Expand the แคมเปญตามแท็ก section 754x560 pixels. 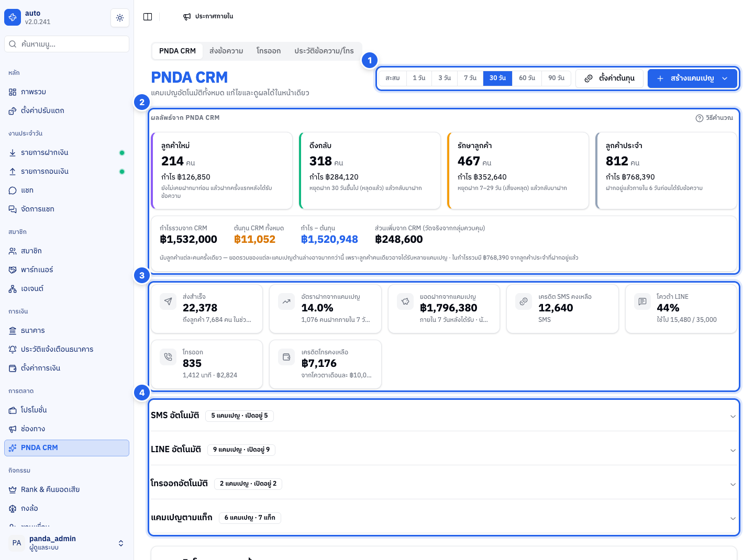444,518
